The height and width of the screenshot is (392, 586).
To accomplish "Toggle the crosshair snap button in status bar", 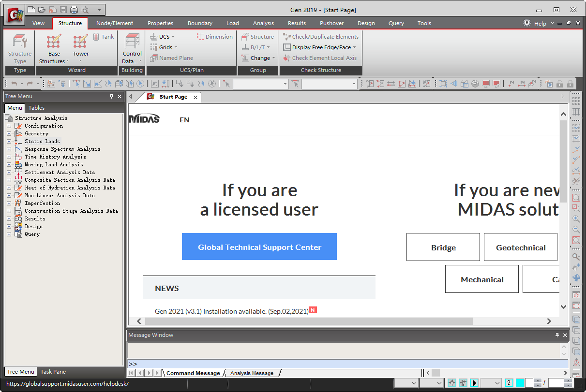I will click(452, 383).
